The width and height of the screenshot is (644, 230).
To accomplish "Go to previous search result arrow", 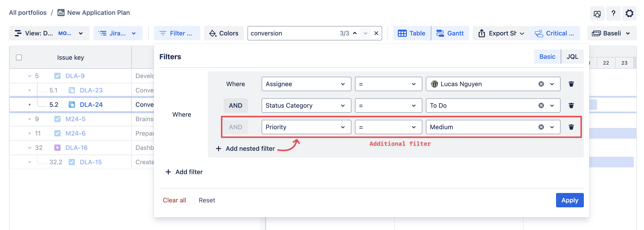I will coord(355,33).
